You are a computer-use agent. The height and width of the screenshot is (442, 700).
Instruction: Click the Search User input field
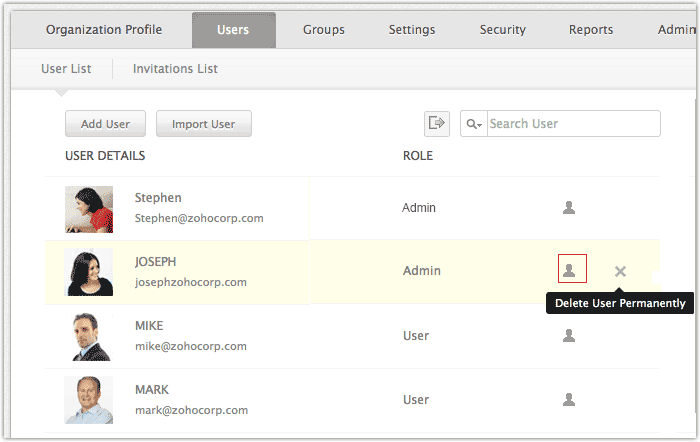click(572, 124)
